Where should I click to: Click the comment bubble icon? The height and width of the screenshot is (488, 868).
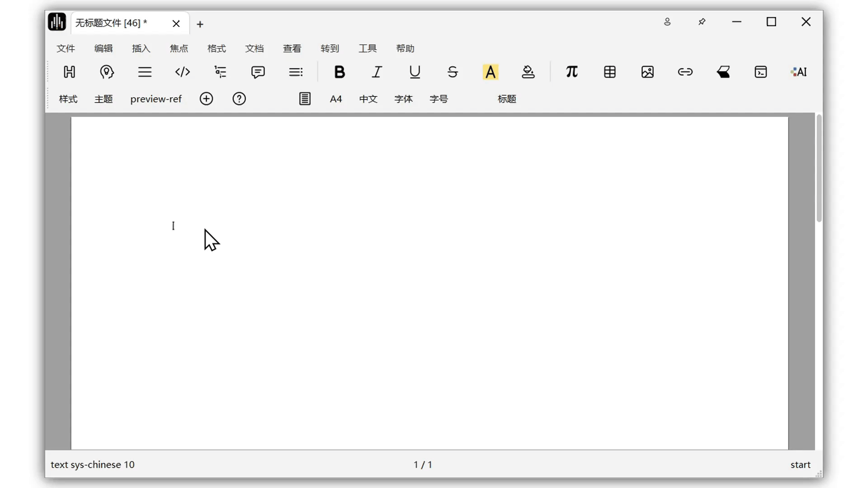click(x=258, y=72)
